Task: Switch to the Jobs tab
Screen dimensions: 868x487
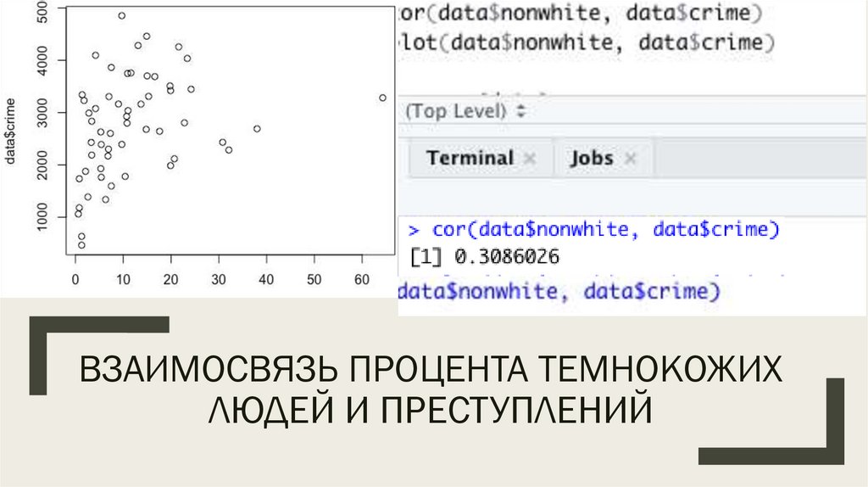Action: pyautogui.click(x=592, y=158)
